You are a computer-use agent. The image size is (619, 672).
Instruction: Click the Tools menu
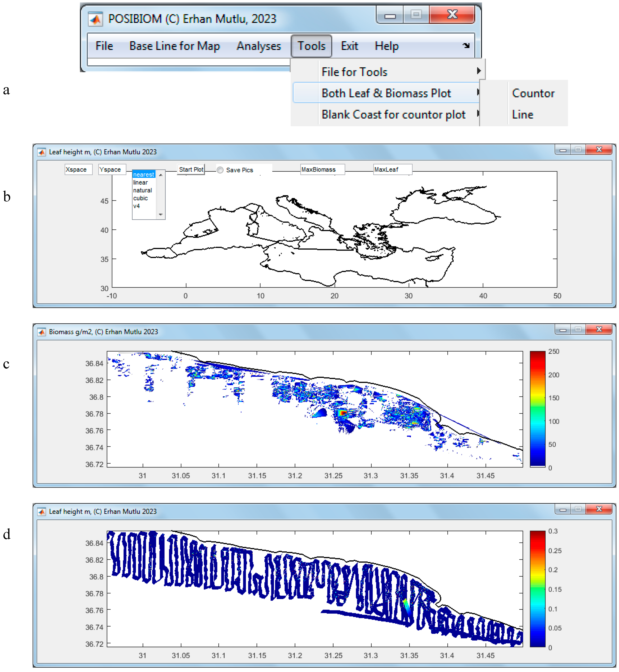[x=311, y=46]
